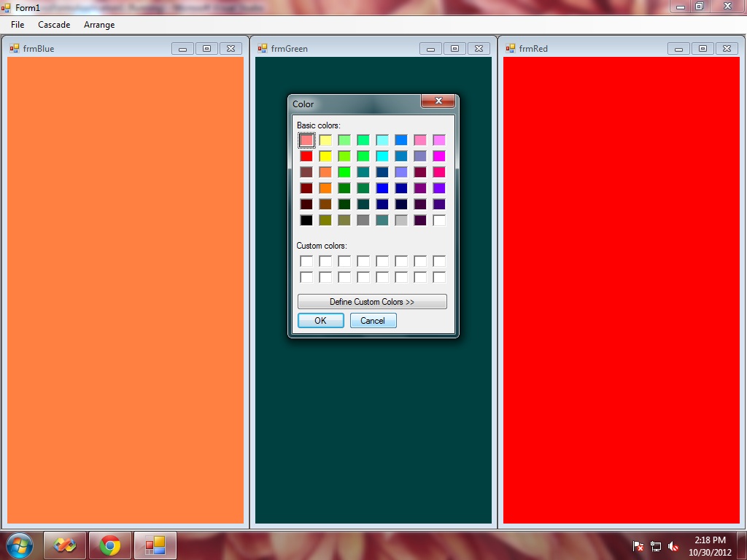Close the frmBlue child window
The image size is (747, 560).
pos(231,49)
